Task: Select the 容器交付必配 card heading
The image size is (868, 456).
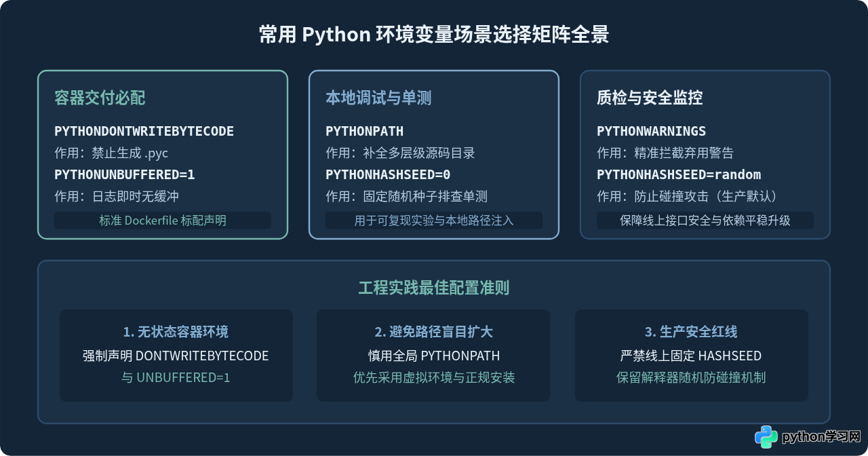Action: [x=100, y=98]
